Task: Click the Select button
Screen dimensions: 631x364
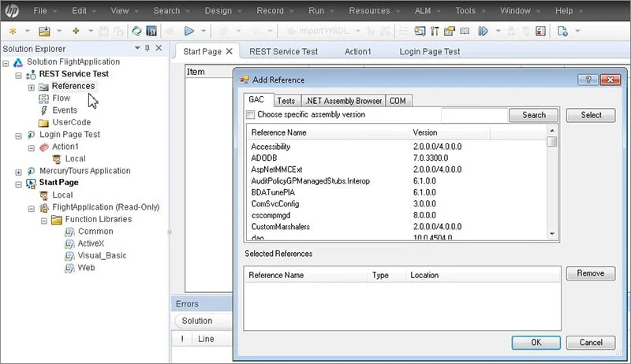Action: (591, 115)
